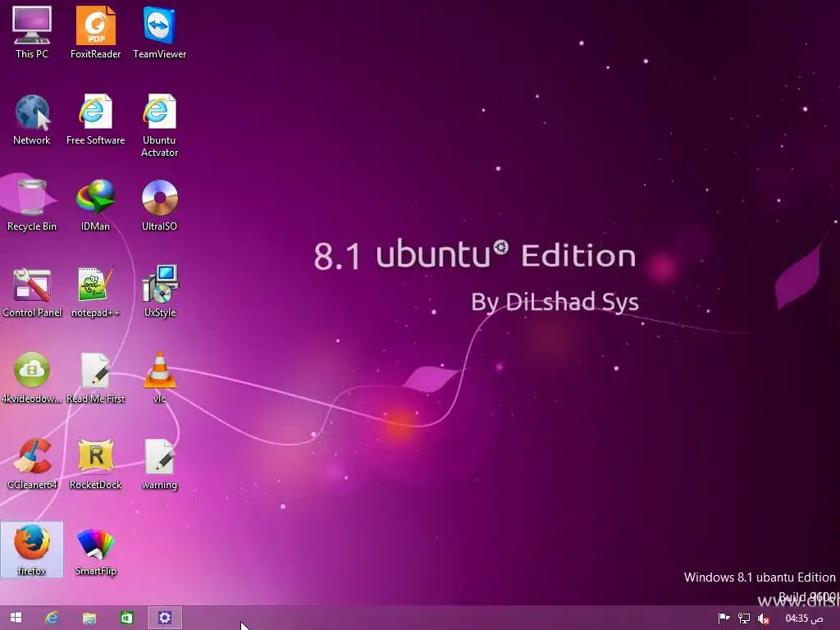
Task: Open Store app on taskbar
Action: click(x=127, y=618)
